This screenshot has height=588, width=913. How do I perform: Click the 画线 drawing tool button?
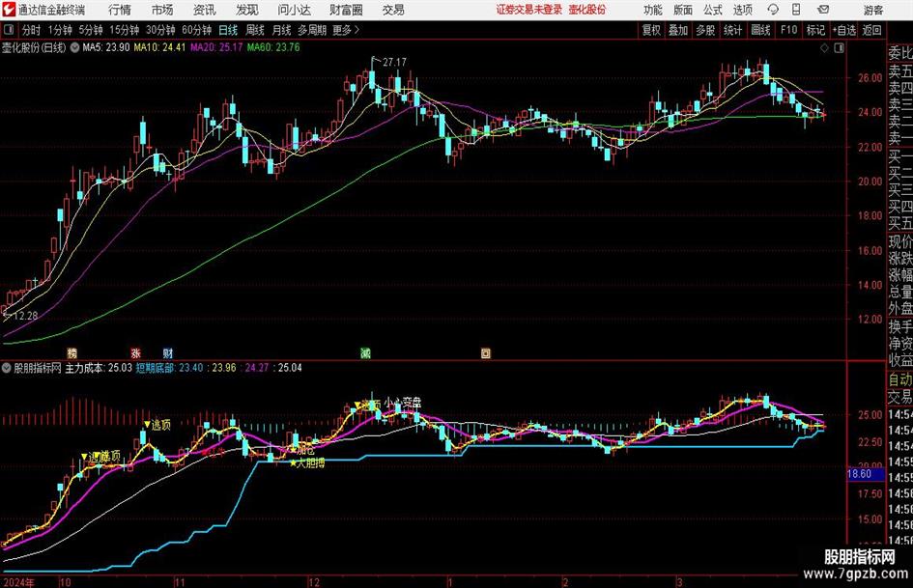click(x=760, y=30)
